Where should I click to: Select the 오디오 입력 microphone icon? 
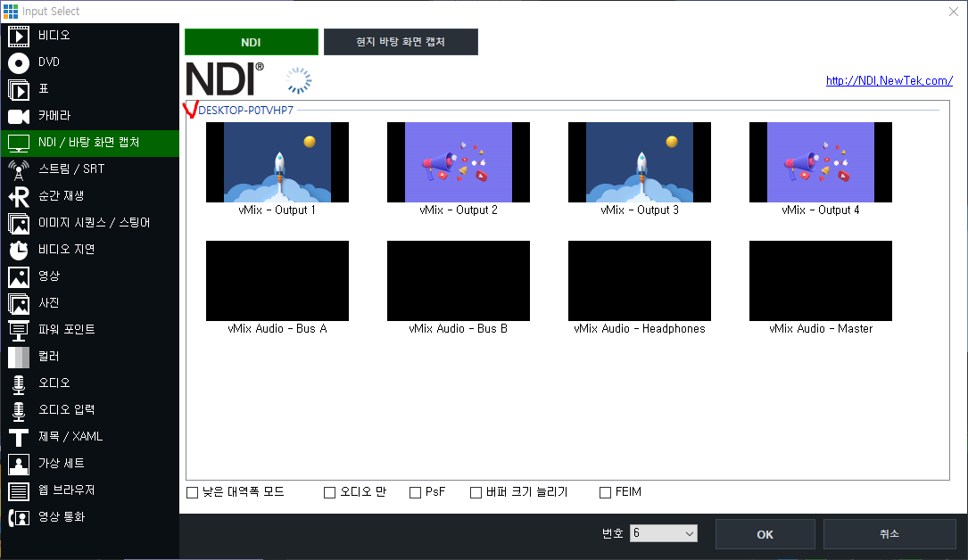coord(19,411)
